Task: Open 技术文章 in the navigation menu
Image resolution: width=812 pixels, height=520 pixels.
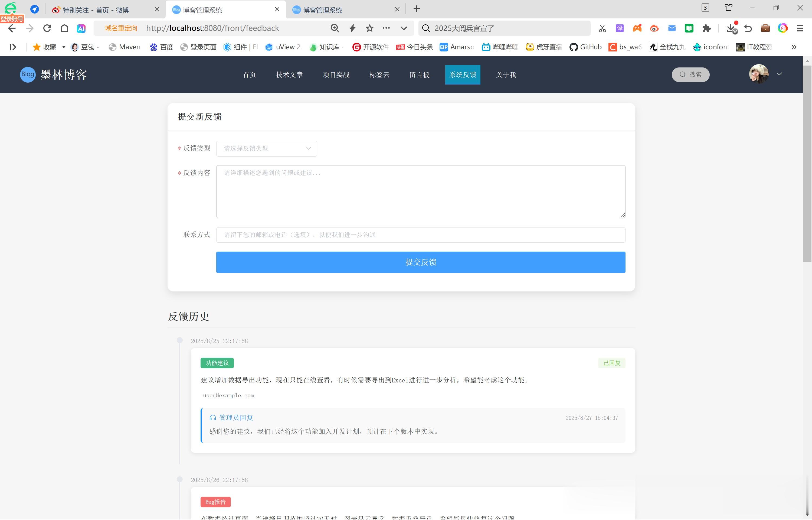Action: (x=289, y=75)
